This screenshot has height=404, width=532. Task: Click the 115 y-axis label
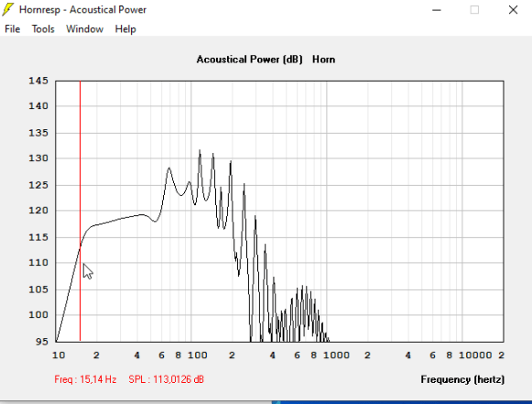click(38, 237)
